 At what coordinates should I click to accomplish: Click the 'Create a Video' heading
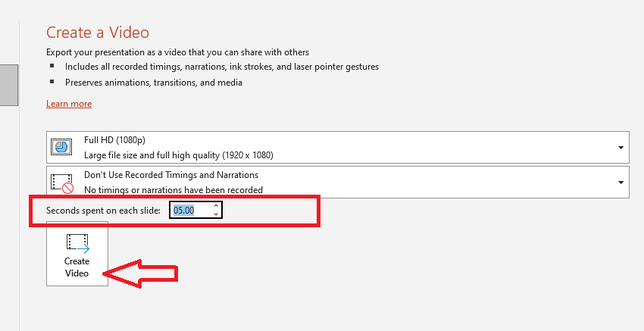point(98,32)
